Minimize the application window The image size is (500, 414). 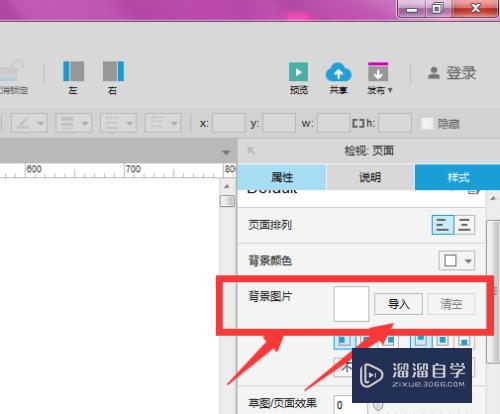(x=412, y=9)
